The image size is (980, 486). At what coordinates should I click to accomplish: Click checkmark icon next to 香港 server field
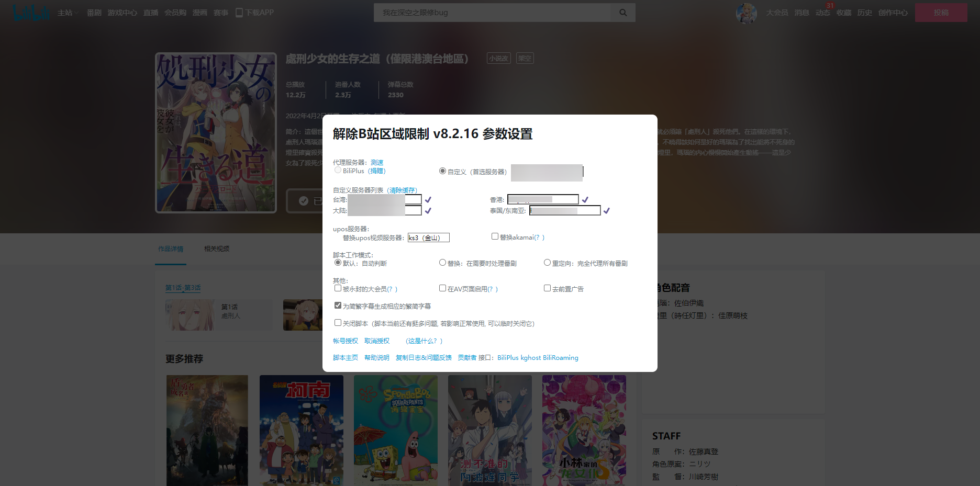pyautogui.click(x=585, y=200)
